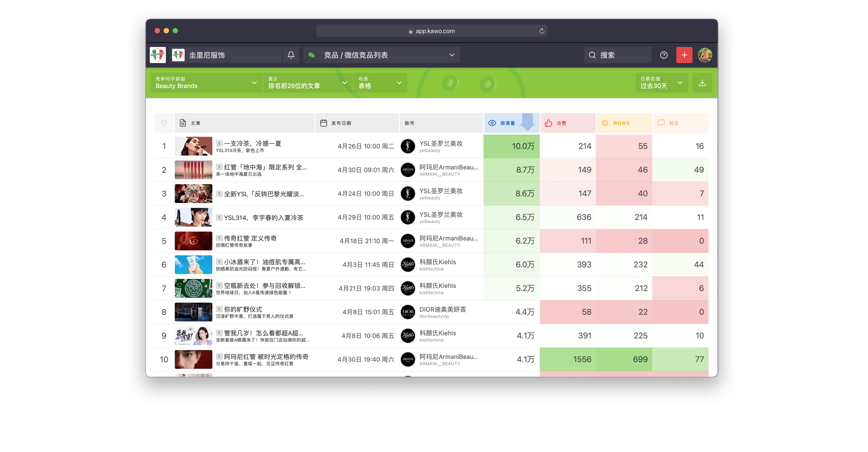The width and height of the screenshot is (868, 452).
Task: Click the brand logo at far left
Action: click(x=158, y=55)
